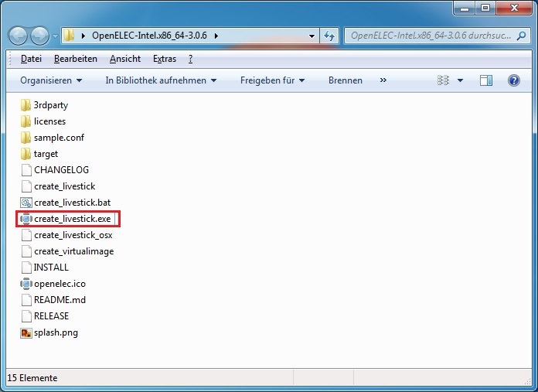The height and width of the screenshot is (392, 538).
Task: Select create_livestick.bat batch file icon
Action: tap(26, 203)
